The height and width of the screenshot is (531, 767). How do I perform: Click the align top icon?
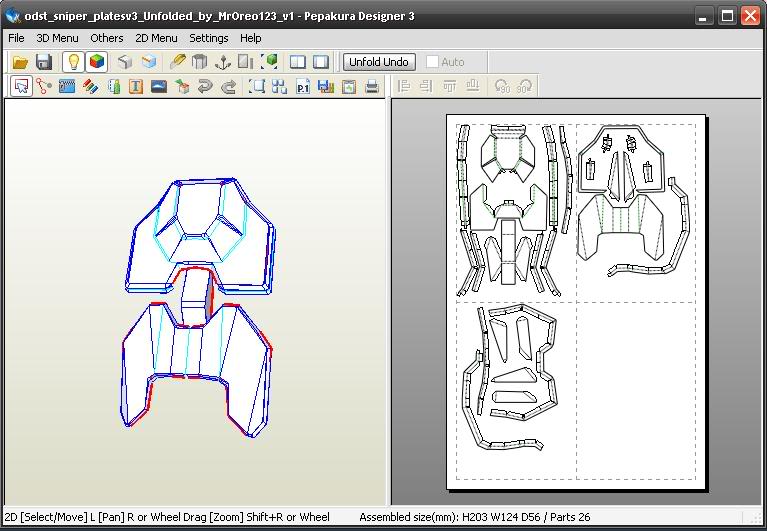pos(450,87)
